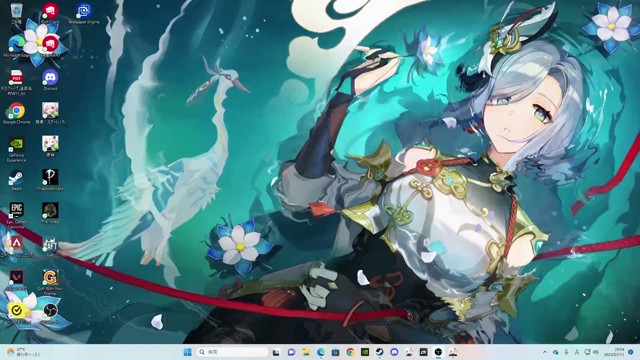Open Google Chrome from the taskbar

pos(350,352)
